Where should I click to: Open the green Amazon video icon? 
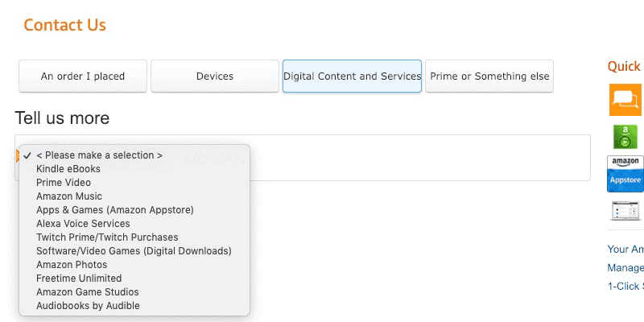(625, 137)
